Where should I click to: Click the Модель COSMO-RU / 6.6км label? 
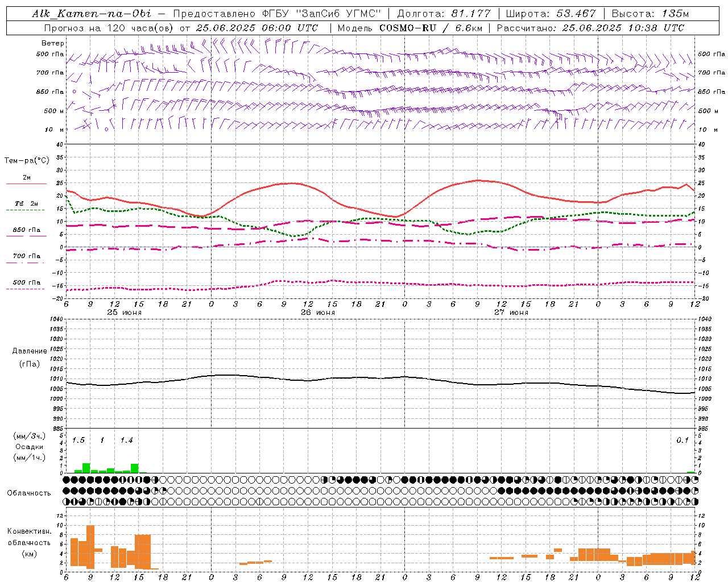[x=409, y=28]
